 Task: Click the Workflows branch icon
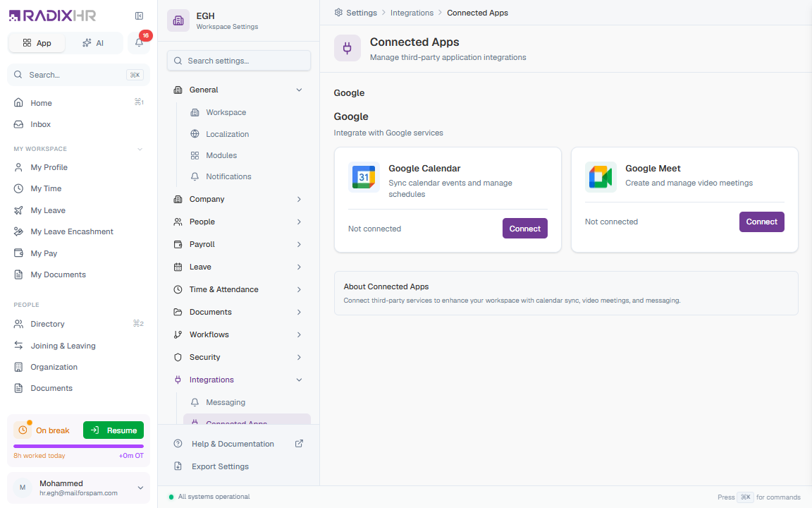[178, 335]
